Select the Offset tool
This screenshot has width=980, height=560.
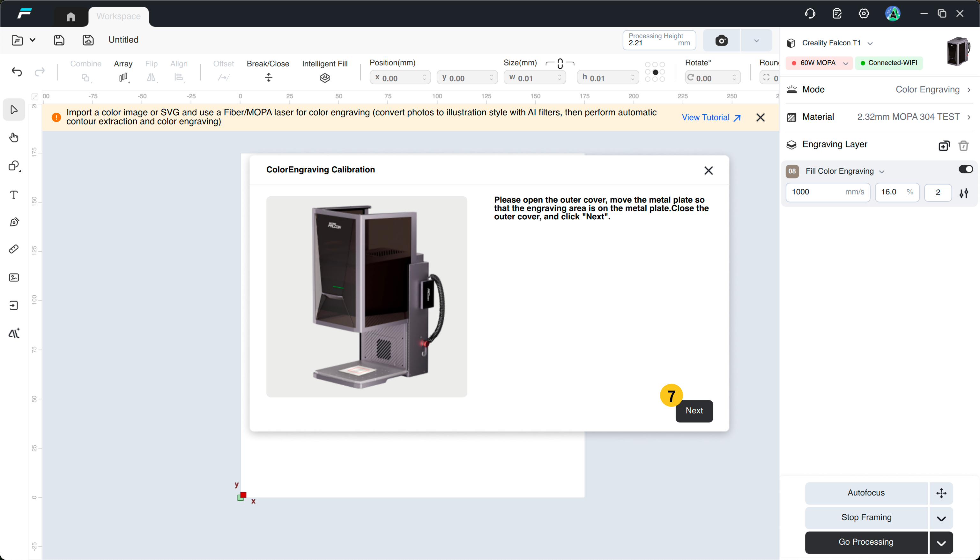pos(223,71)
